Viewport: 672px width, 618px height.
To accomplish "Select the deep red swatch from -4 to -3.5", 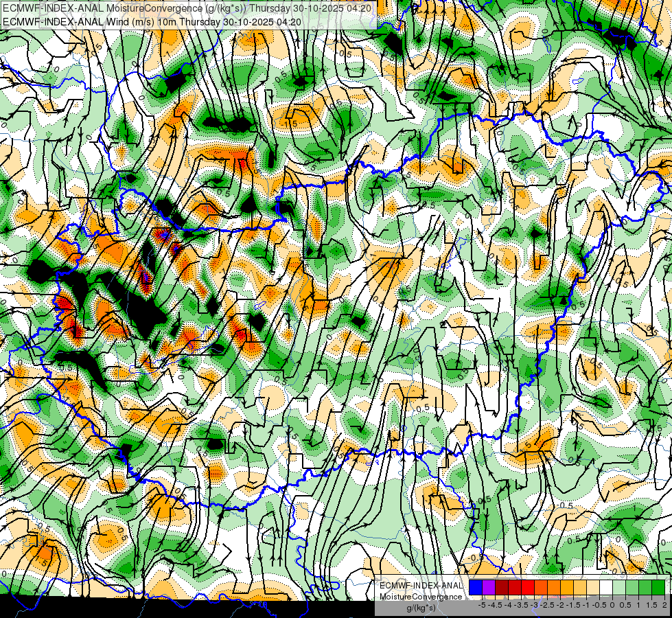I will [x=515, y=588].
